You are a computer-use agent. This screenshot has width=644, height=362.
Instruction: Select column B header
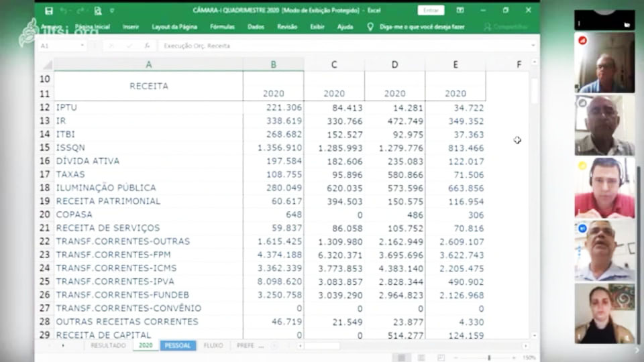pos(273,64)
